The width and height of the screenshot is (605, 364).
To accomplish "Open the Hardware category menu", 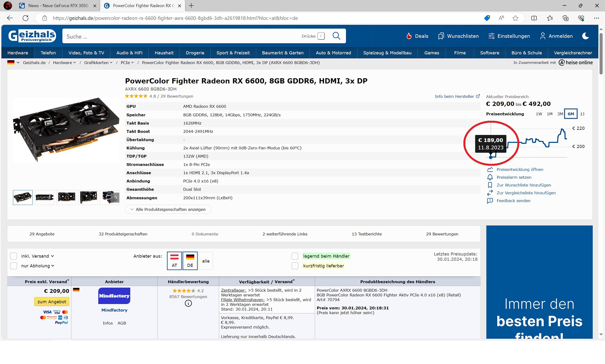I will click(x=18, y=53).
